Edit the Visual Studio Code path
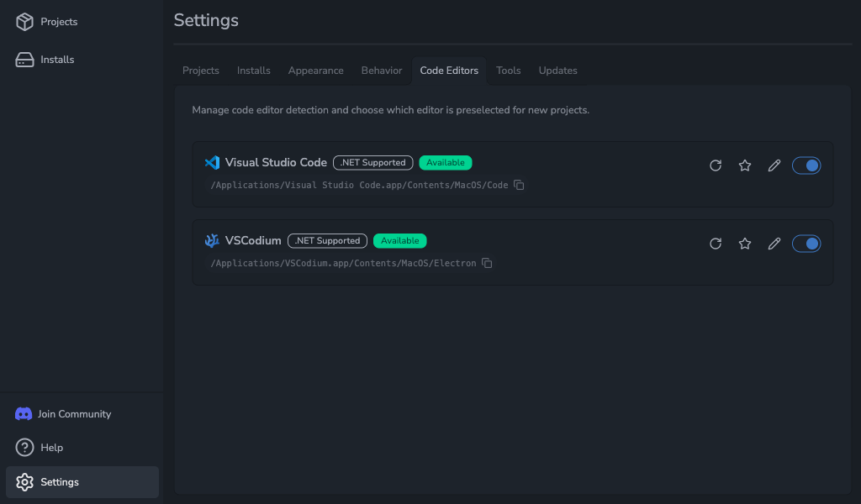Viewport: 861px width, 504px height. 774,165
